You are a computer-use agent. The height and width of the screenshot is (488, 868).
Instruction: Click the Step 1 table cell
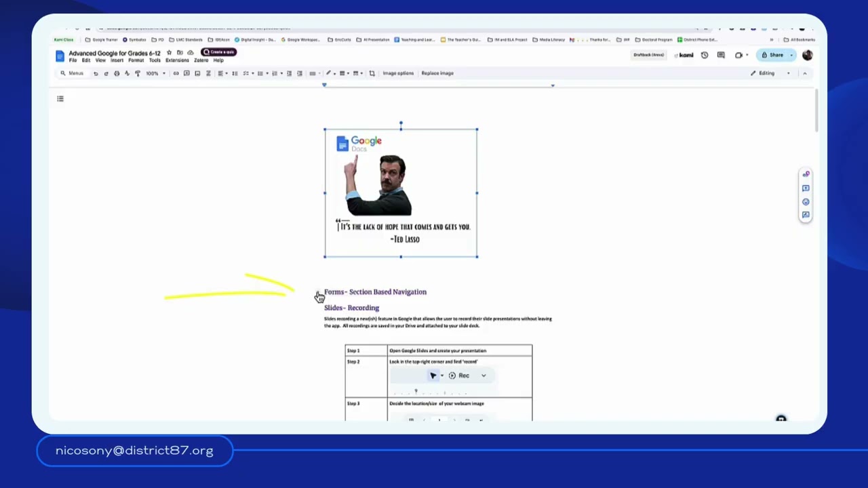pos(366,350)
